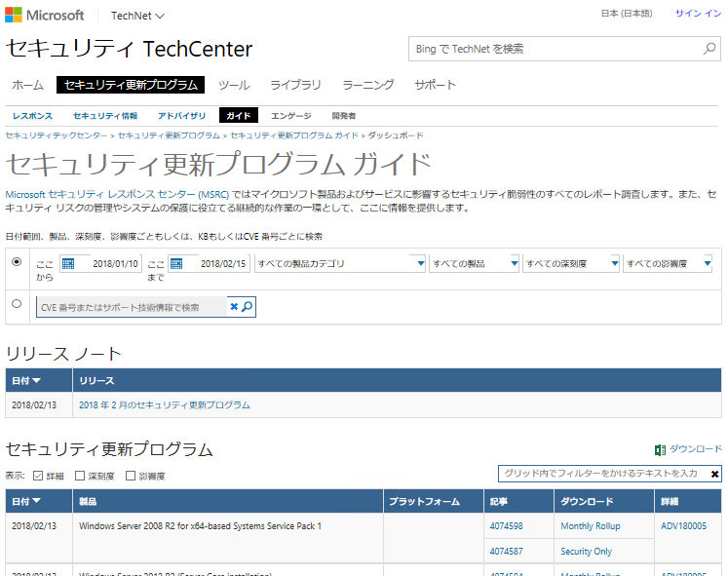Click the セキュリティ更新プログラム breadcrumb link

click(169, 135)
